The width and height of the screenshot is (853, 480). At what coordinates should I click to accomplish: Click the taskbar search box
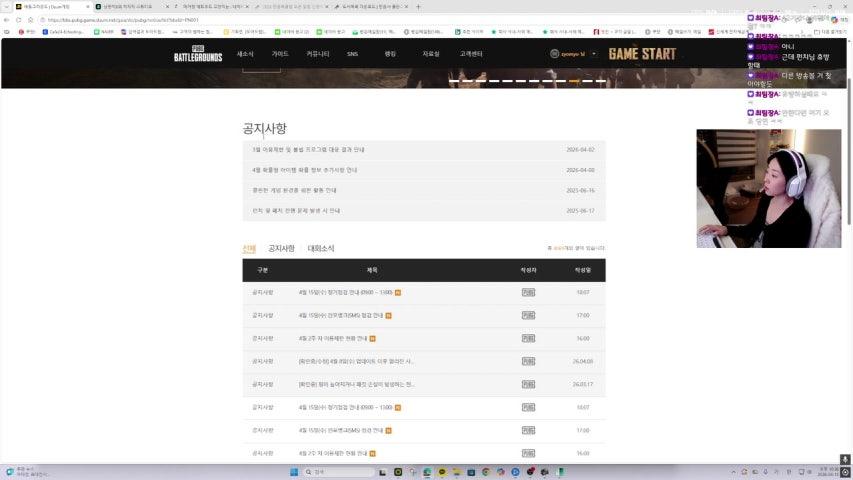click(340, 471)
